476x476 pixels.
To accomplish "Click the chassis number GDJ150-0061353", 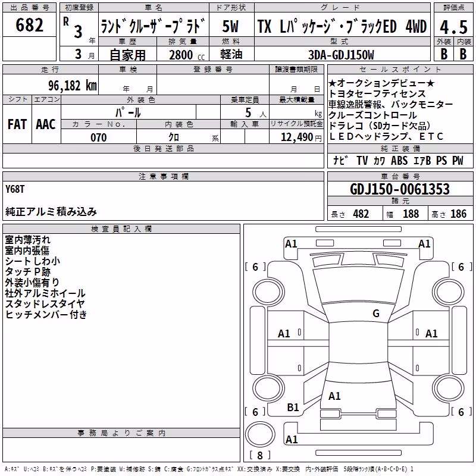I will [x=400, y=189].
